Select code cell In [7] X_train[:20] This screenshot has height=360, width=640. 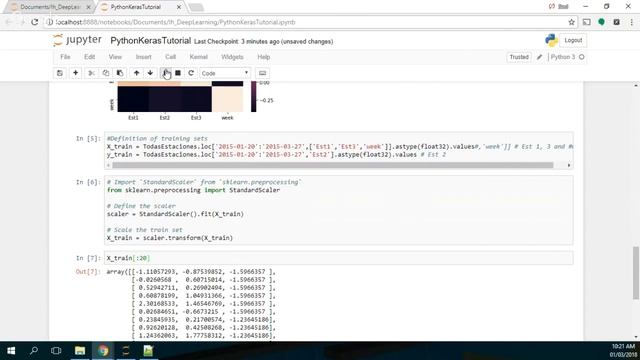pyautogui.click(x=339, y=258)
